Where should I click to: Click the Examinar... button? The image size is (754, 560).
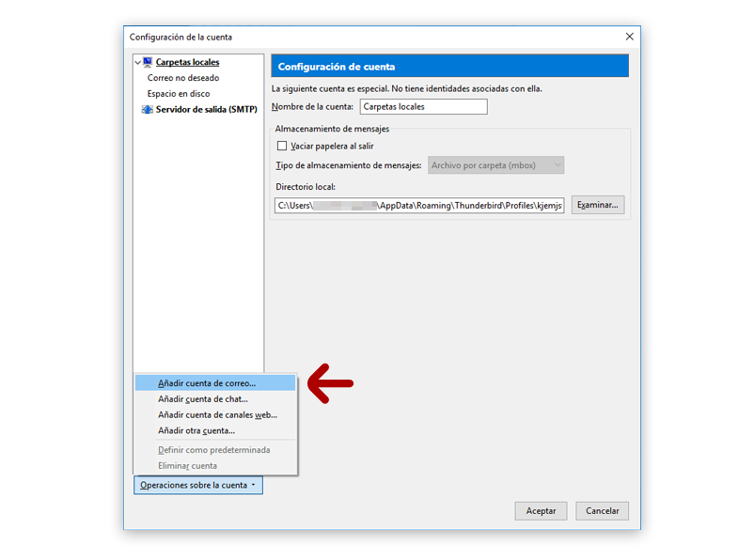[x=598, y=205]
